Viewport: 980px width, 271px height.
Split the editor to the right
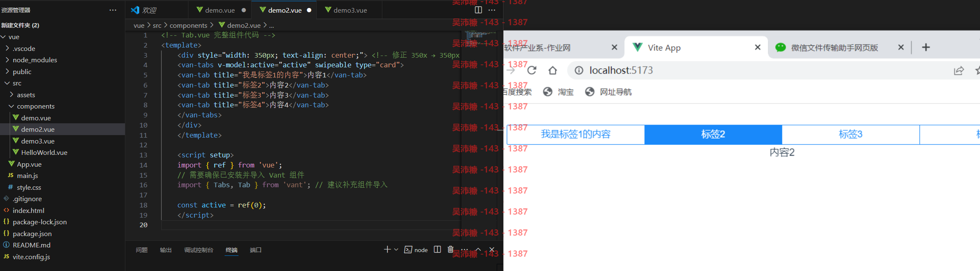478,10
